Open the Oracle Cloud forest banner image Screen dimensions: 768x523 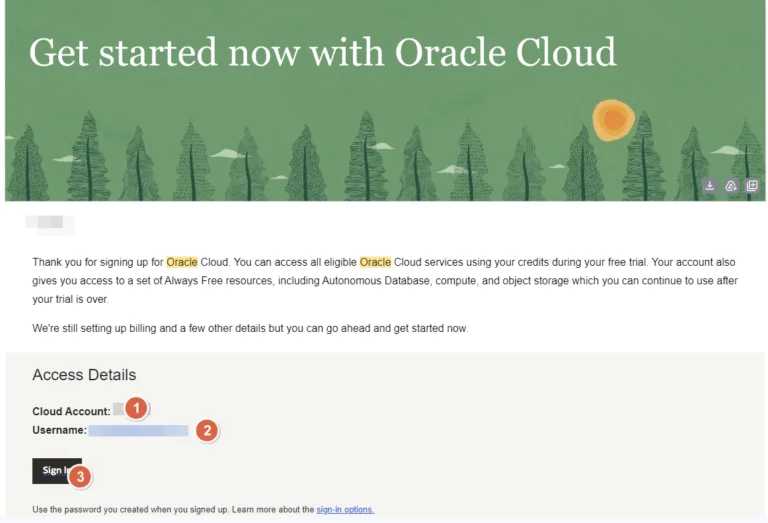coord(385,100)
